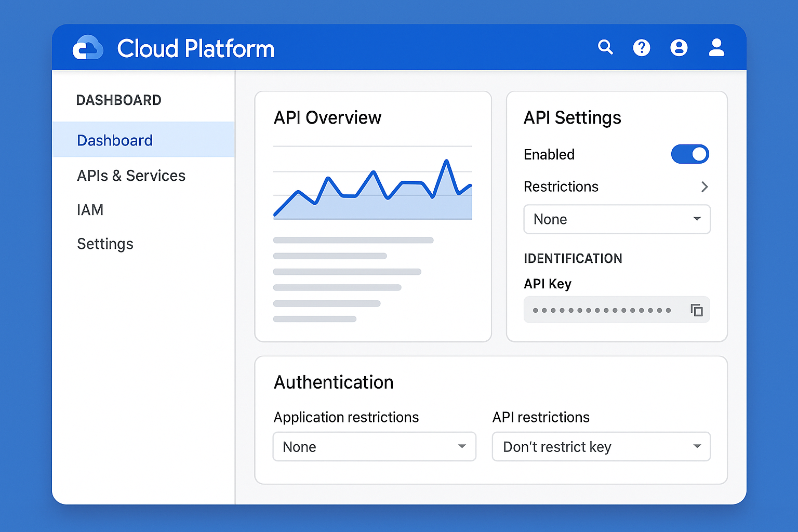
Task: Click the circled account avatar icon
Action: coord(679,48)
